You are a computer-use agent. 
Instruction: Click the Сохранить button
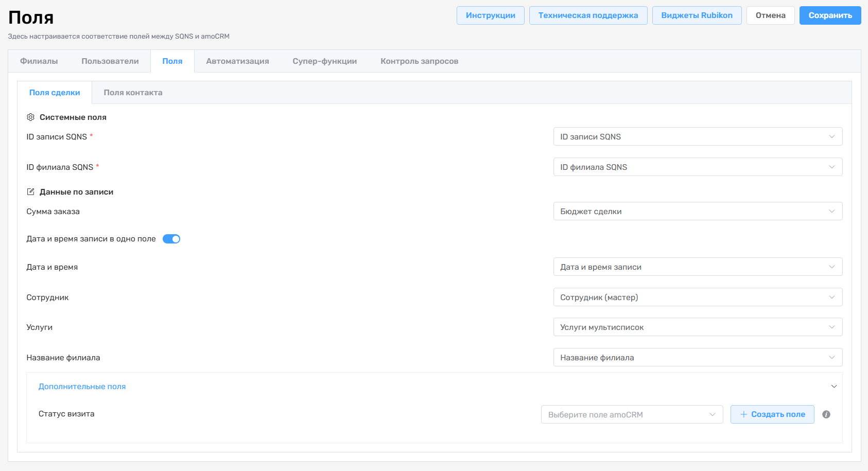click(830, 15)
